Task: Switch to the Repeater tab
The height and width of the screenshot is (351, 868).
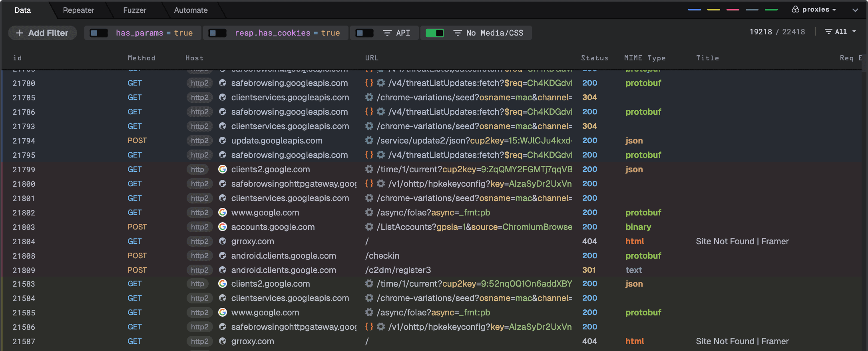Action: click(78, 10)
